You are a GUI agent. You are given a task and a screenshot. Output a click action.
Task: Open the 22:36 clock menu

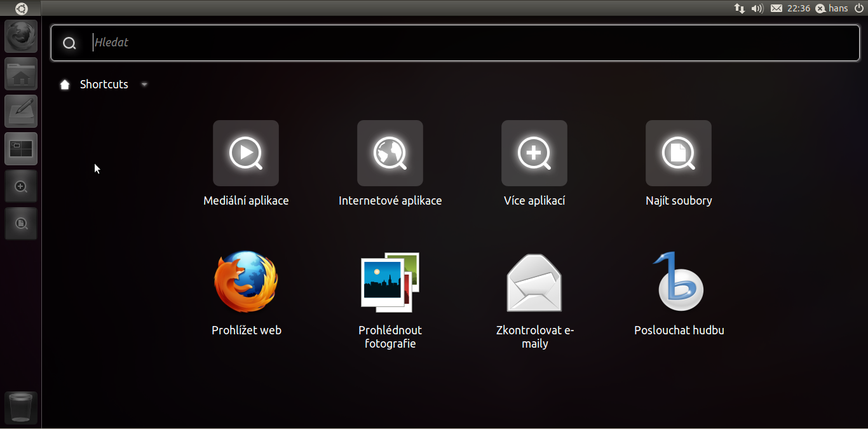point(799,8)
